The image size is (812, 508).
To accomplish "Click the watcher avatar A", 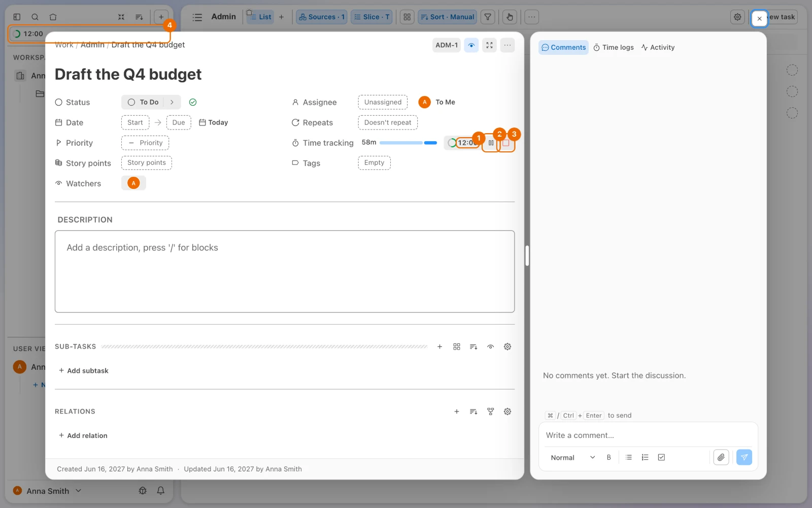I will (133, 183).
